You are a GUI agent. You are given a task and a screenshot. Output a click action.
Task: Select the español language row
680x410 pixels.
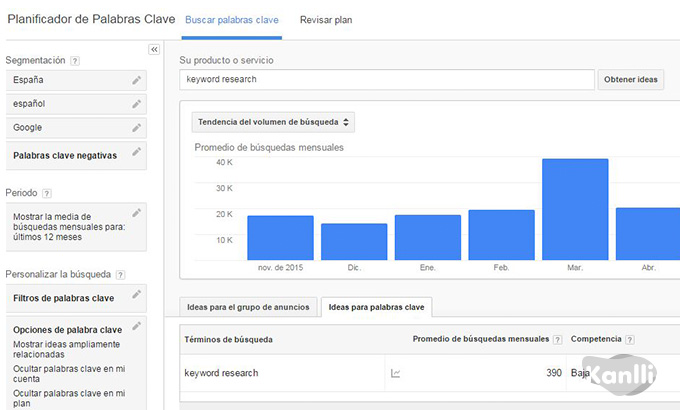coord(76,104)
